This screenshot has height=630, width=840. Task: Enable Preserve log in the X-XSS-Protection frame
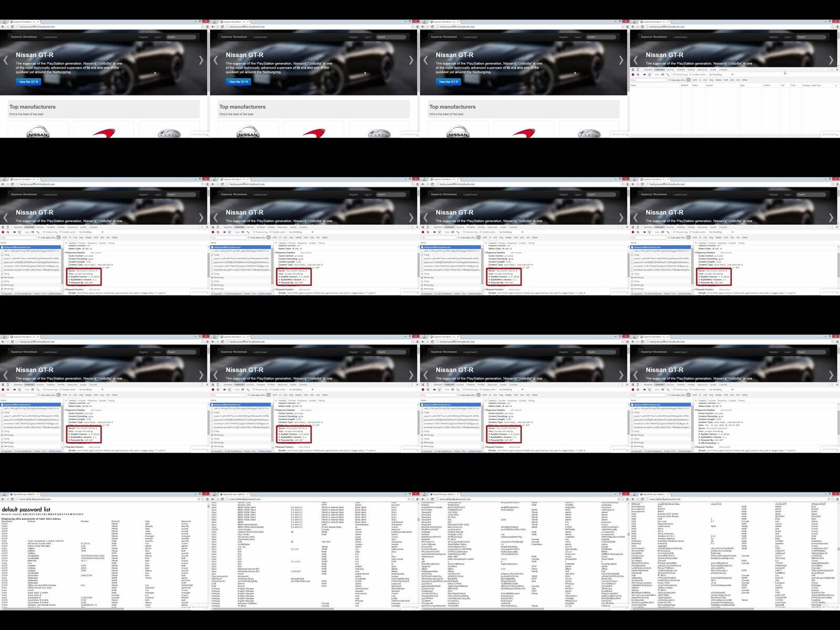pyautogui.click(x=680, y=390)
